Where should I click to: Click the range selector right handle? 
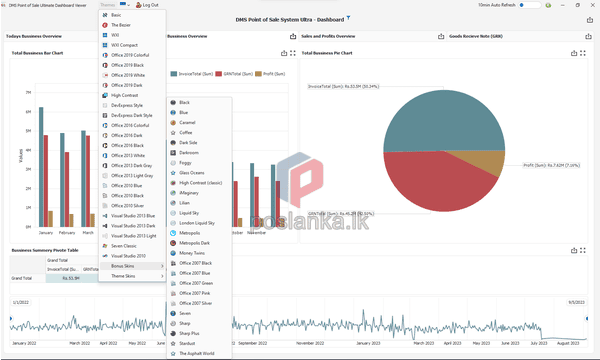(587, 318)
